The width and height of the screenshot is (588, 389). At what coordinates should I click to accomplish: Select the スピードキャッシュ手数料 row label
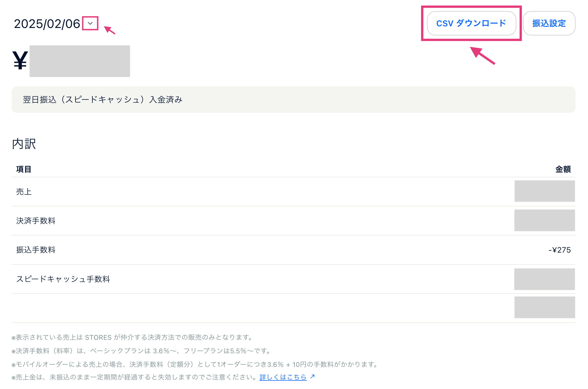(63, 279)
